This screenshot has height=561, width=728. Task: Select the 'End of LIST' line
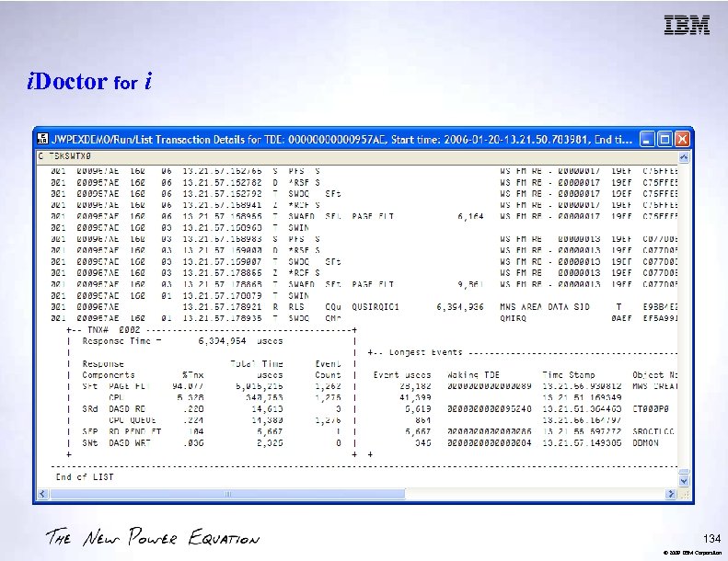point(85,476)
